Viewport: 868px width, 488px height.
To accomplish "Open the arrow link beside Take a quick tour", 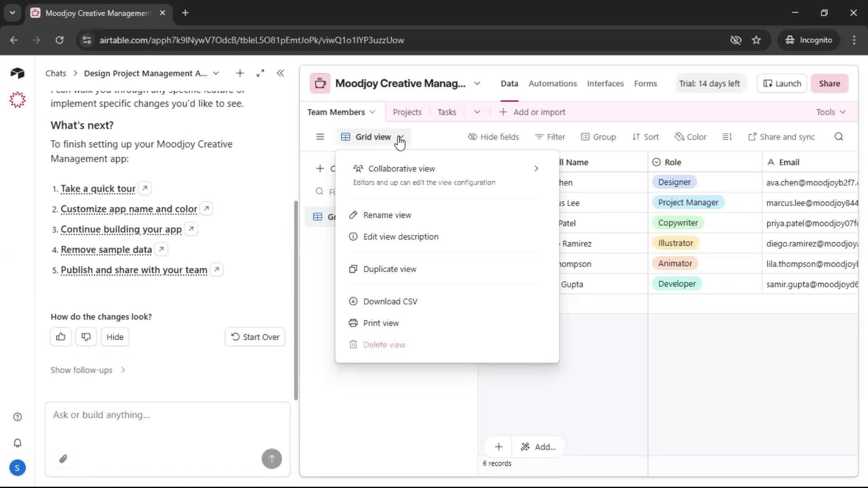I will (x=145, y=188).
